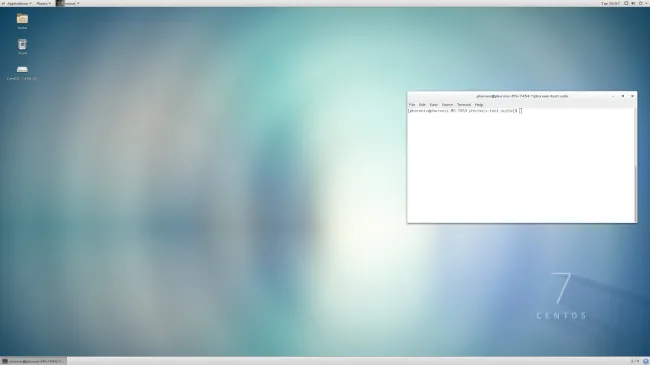
Task: Open the power icon in top panel
Action: [x=640, y=3]
